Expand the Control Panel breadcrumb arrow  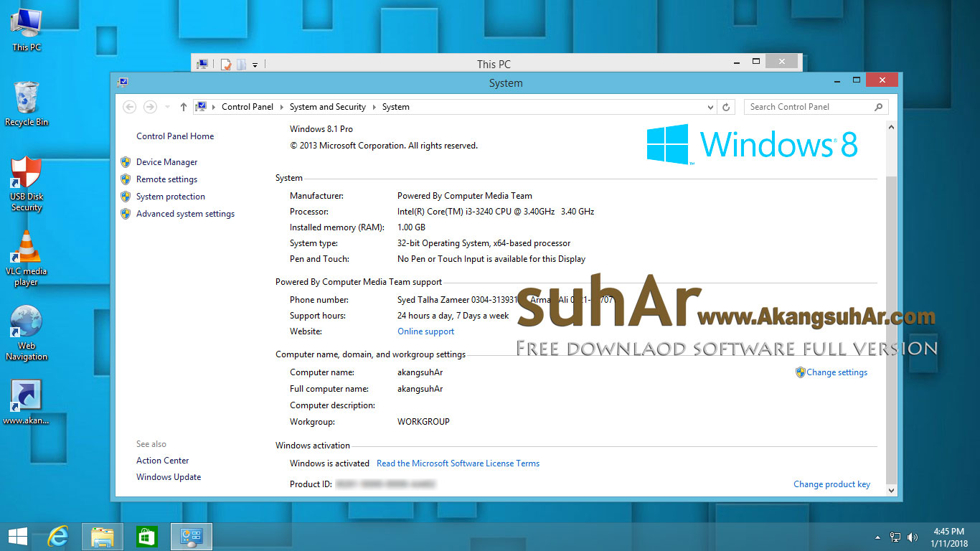point(282,107)
